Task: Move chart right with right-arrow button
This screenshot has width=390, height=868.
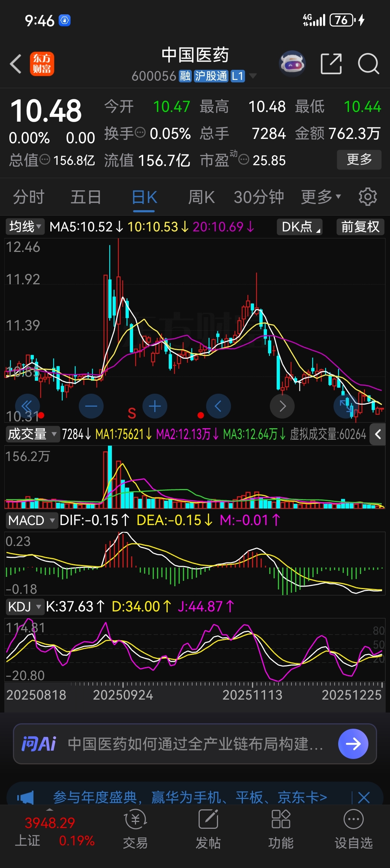Action: click(282, 406)
